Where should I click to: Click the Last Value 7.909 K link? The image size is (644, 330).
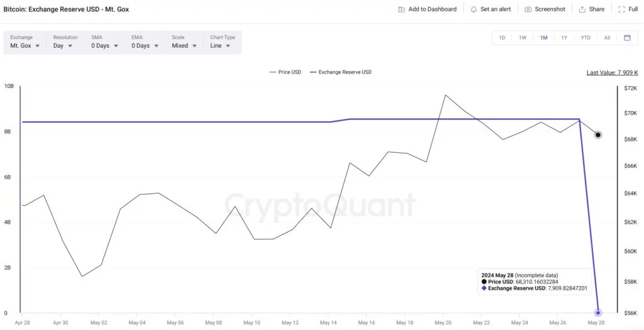tap(612, 72)
